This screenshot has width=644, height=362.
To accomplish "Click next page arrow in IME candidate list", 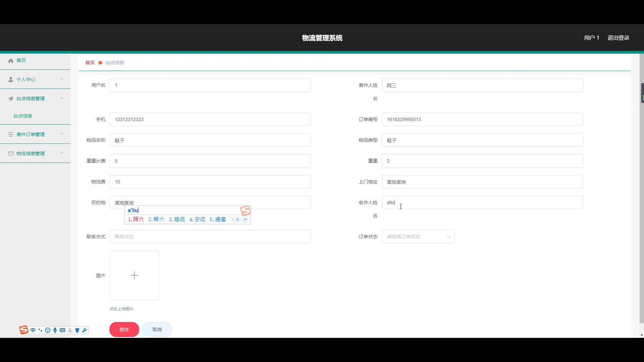I will coord(238,220).
